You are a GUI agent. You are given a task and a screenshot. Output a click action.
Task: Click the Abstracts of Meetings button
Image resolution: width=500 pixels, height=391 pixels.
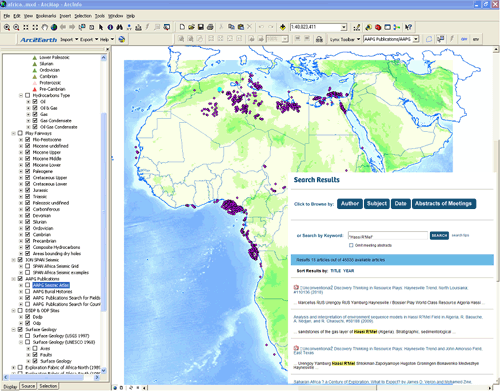pos(444,204)
